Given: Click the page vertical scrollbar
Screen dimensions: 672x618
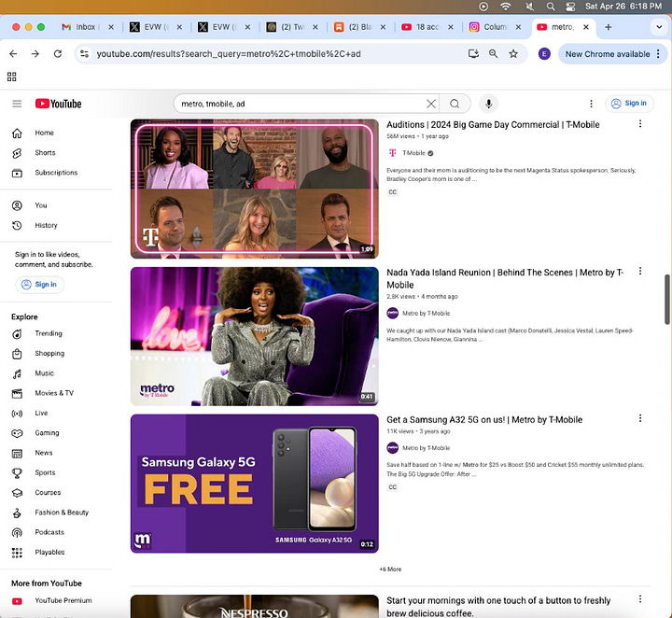Looking at the screenshot, I should [667, 300].
